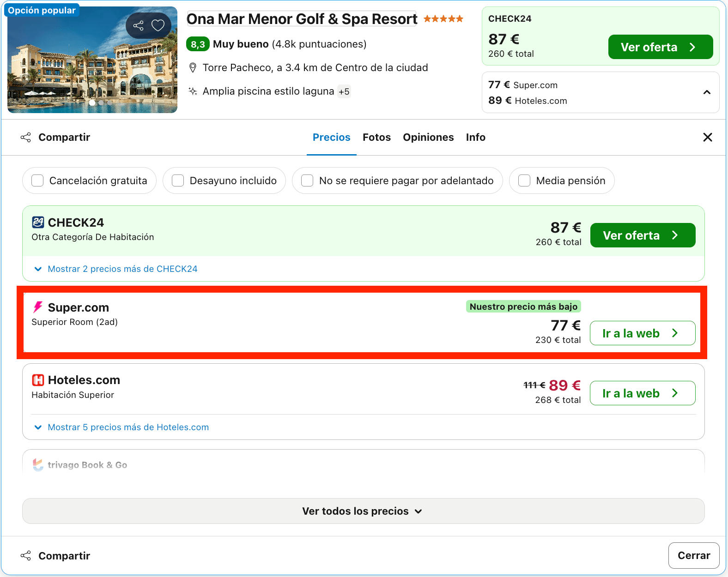This screenshot has height=577, width=728.
Task: Expand Ver todos los precios
Action: 364,511
